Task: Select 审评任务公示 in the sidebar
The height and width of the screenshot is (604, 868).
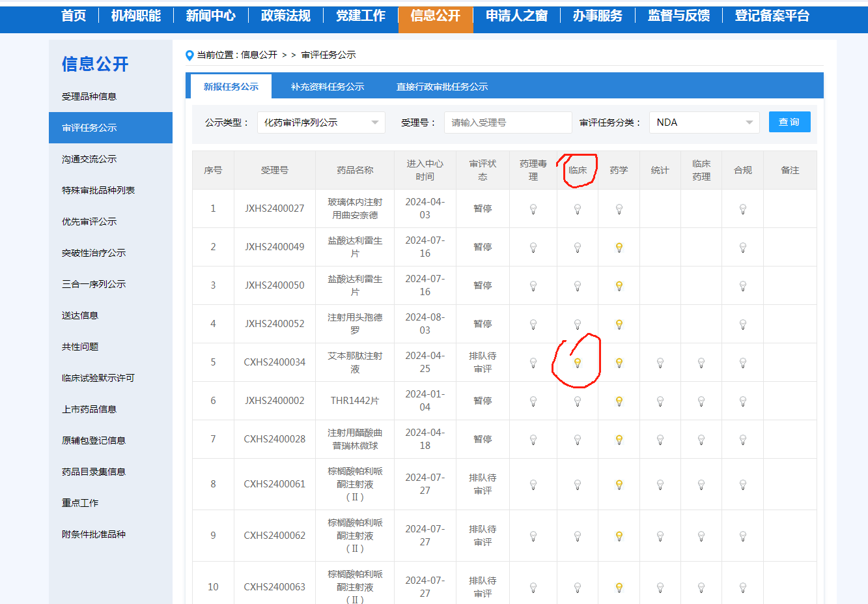Action: click(x=111, y=128)
